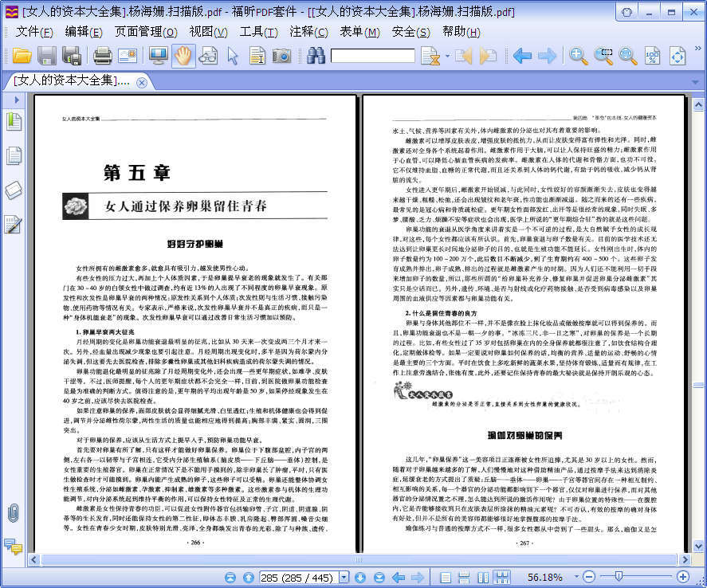Open the 页面管理(O) menu

146,32
